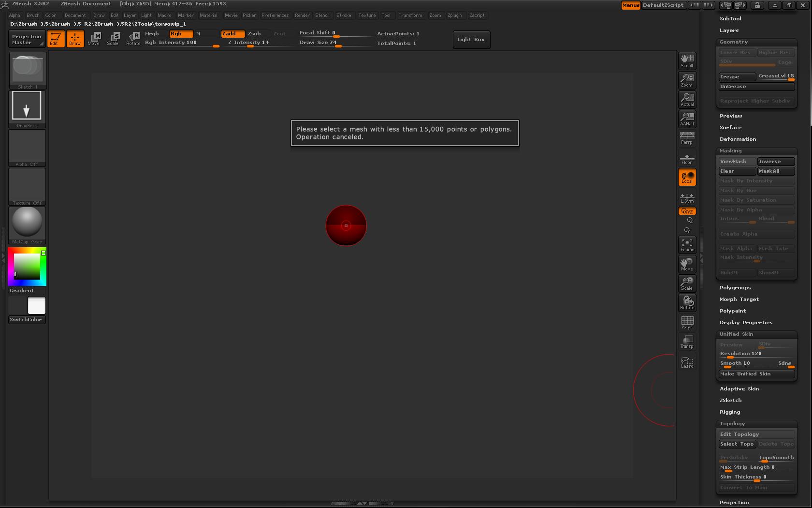This screenshot has width=812, height=508.
Task: Click the white secondary color swatch
Action: [37, 306]
